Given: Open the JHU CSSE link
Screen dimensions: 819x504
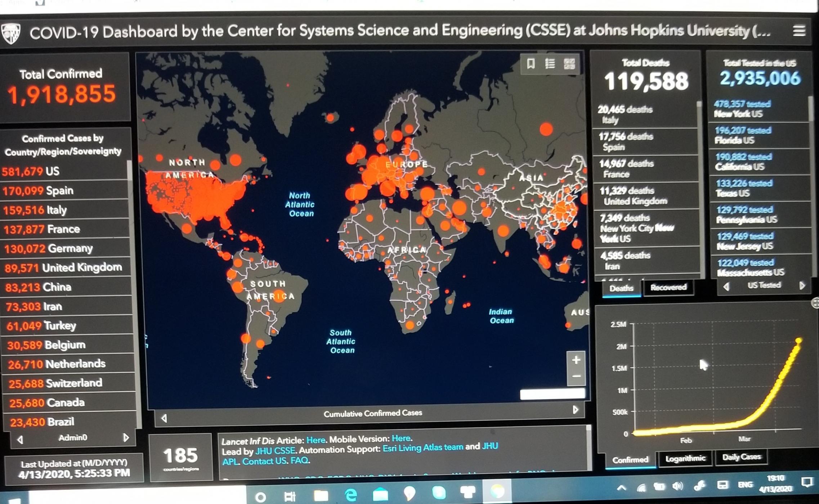Looking at the screenshot, I should click(275, 450).
